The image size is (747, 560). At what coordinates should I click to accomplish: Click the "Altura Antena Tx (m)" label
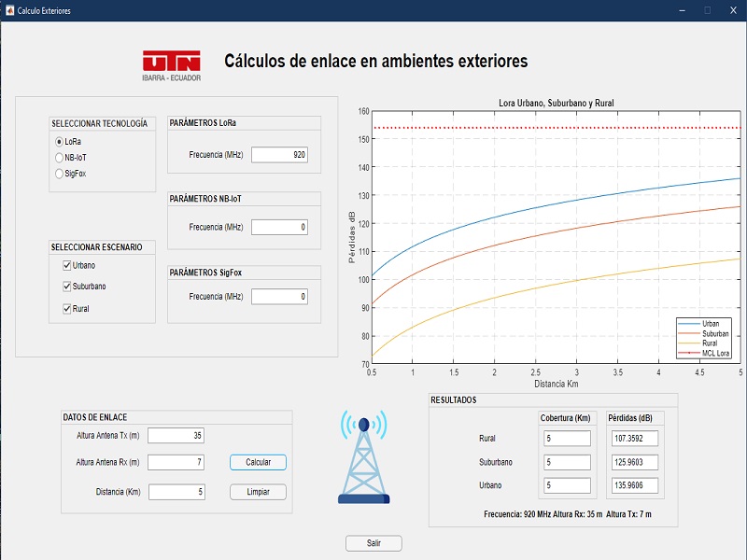pyautogui.click(x=108, y=435)
